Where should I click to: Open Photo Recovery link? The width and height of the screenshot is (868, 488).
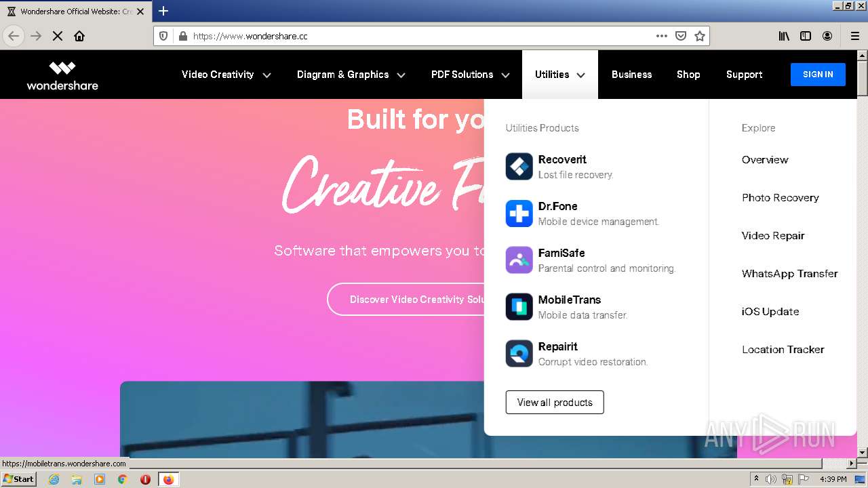click(781, 198)
